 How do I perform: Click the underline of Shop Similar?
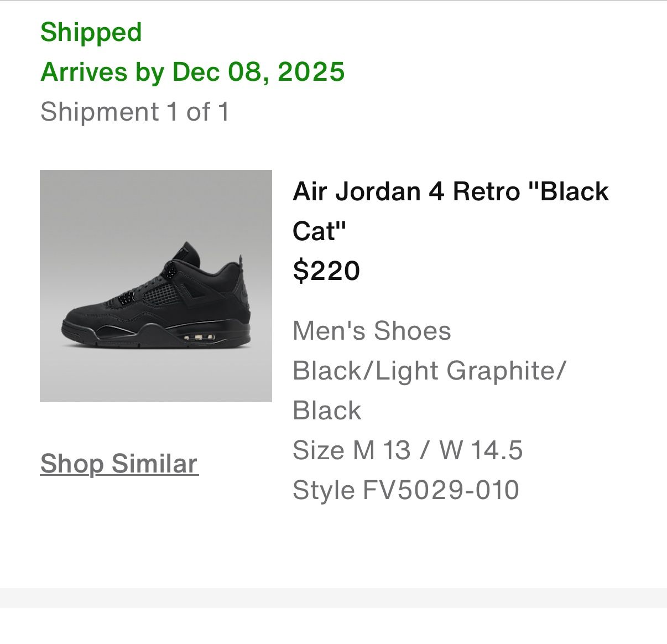(119, 476)
